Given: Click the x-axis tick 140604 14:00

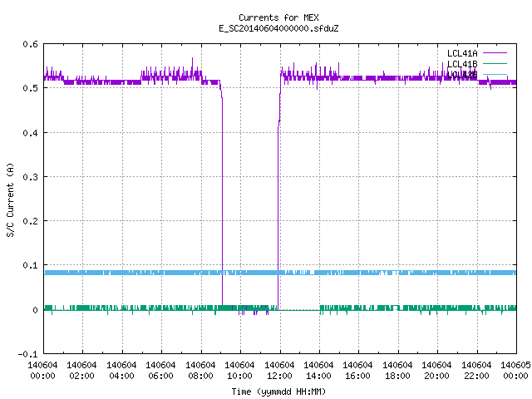Looking at the screenshot, I should pos(318,371).
